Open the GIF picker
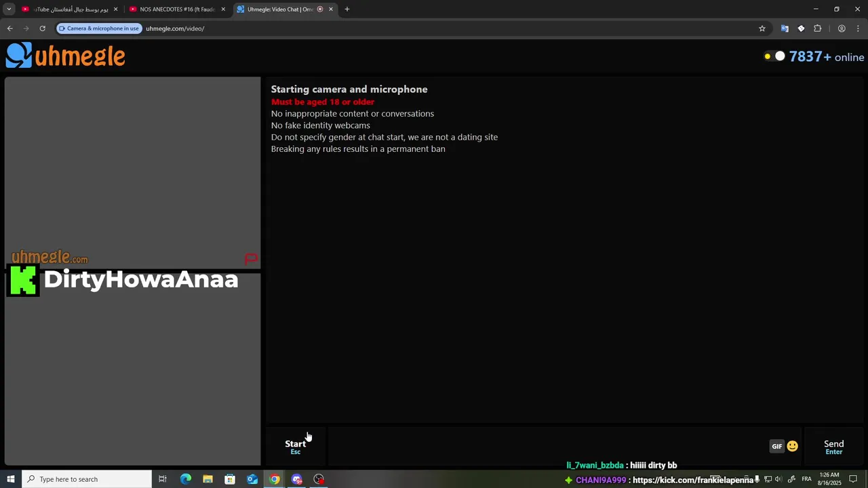This screenshot has height=488, width=868. 776,446
